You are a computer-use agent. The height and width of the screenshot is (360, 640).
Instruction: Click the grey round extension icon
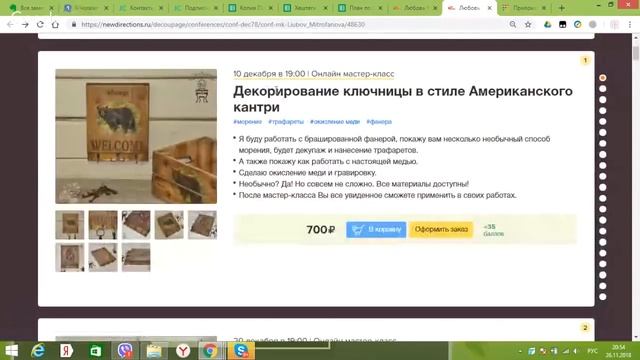click(x=593, y=24)
